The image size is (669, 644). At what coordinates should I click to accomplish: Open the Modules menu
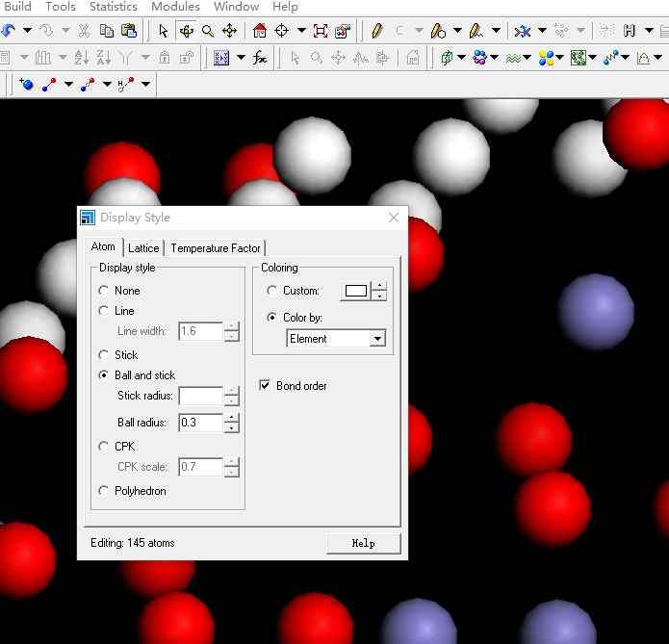[x=175, y=7]
